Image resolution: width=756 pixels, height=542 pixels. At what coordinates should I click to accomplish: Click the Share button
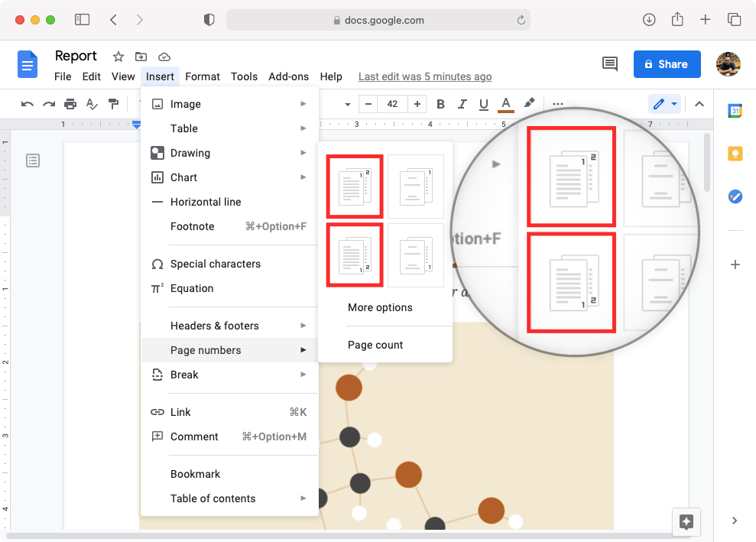coord(667,64)
